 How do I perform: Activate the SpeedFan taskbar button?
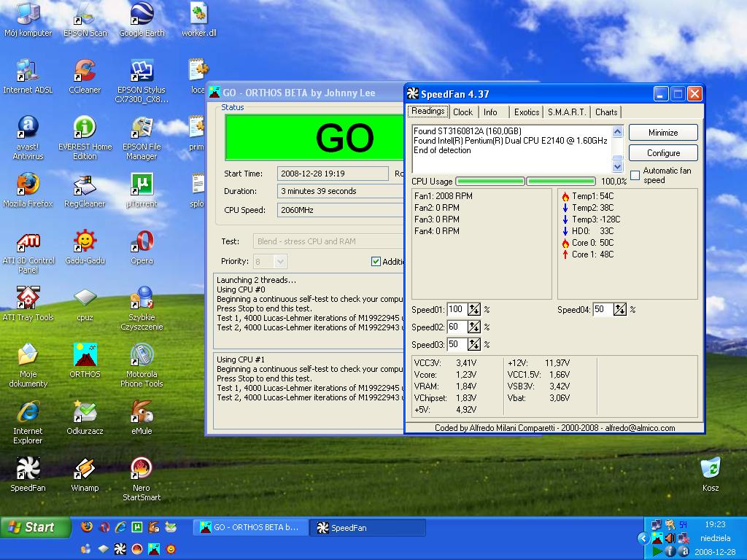tap(368, 528)
